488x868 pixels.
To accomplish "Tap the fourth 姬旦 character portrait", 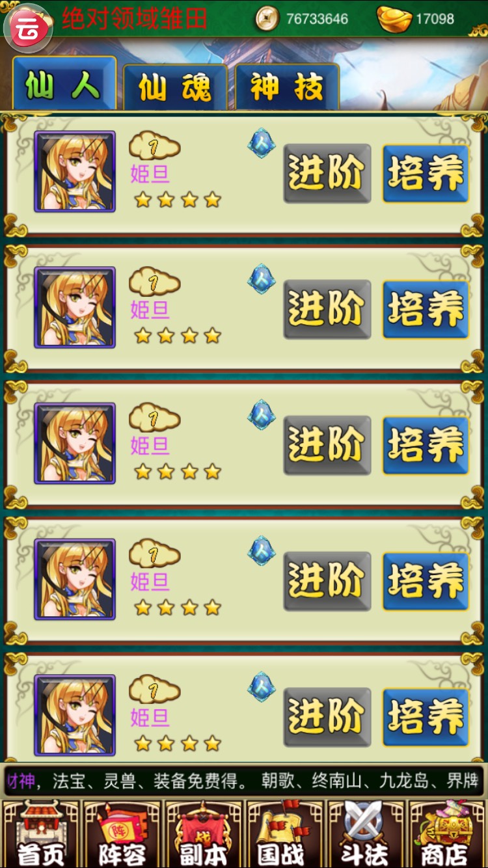I will tap(75, 580).
